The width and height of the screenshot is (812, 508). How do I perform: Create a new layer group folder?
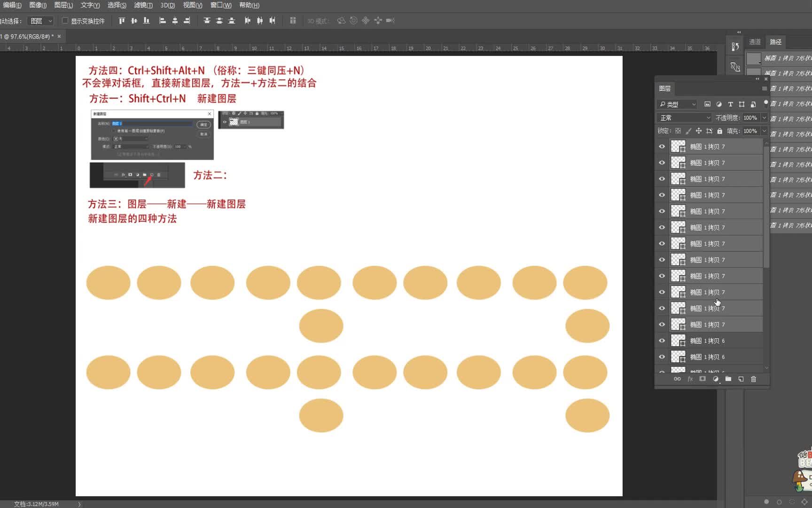[x=728, y=379]
